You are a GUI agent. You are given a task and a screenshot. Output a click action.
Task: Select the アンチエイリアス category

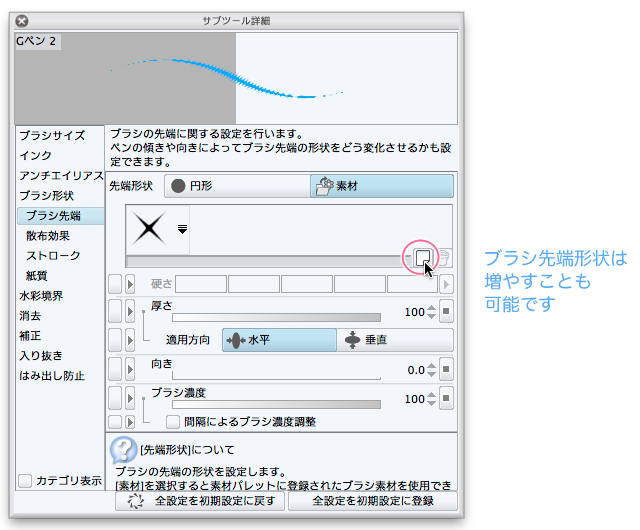(60, 175)
